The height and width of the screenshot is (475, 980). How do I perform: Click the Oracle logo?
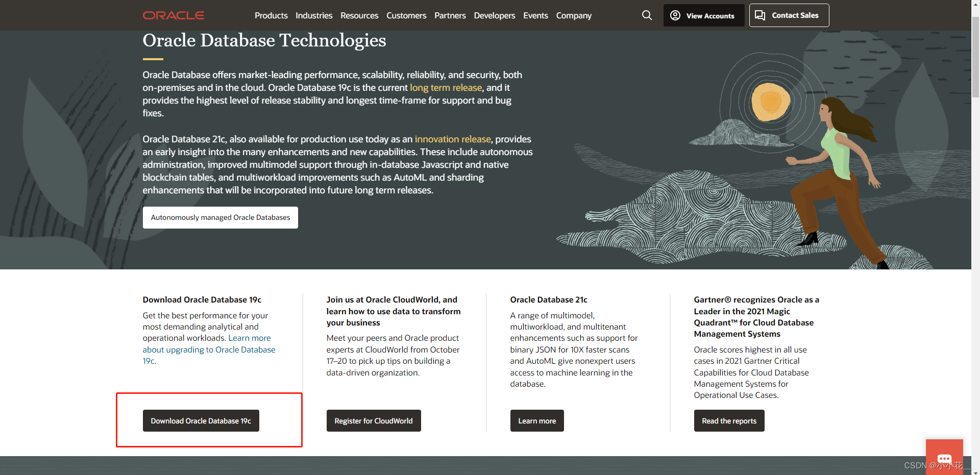point(174,15)
